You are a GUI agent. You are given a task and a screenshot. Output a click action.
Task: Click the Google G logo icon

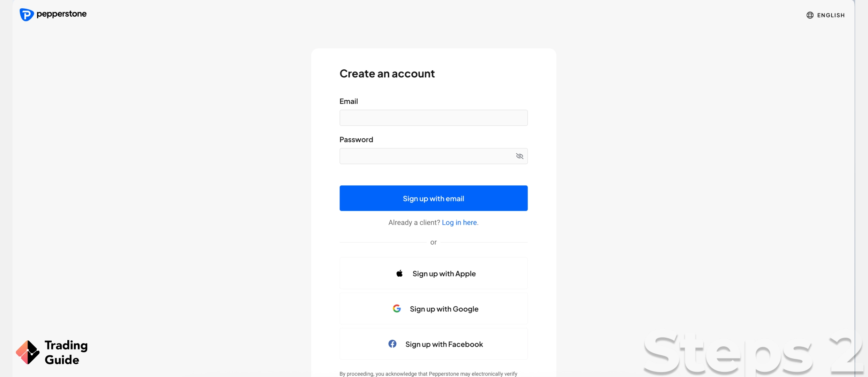(397, 309)
